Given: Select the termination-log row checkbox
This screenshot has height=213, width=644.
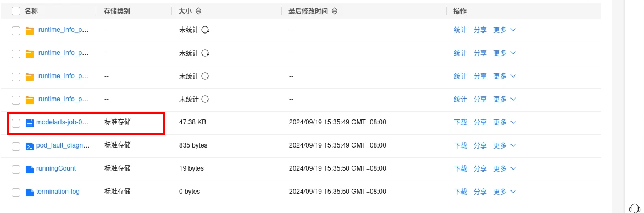Looking at the screenshot, I should coord(15,193).
